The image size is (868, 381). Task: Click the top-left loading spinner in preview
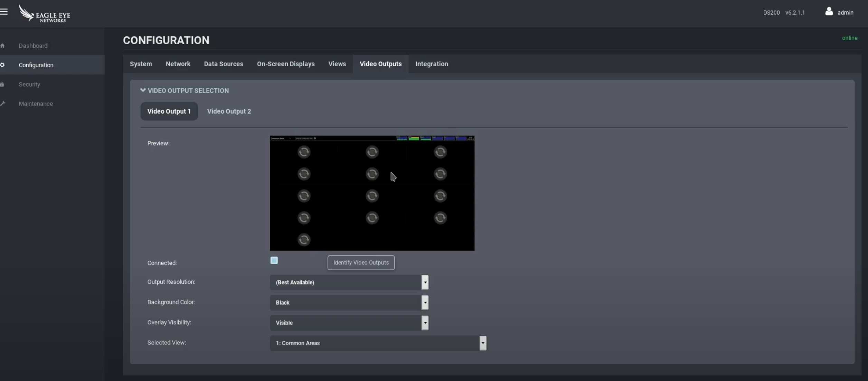(304, 152)
